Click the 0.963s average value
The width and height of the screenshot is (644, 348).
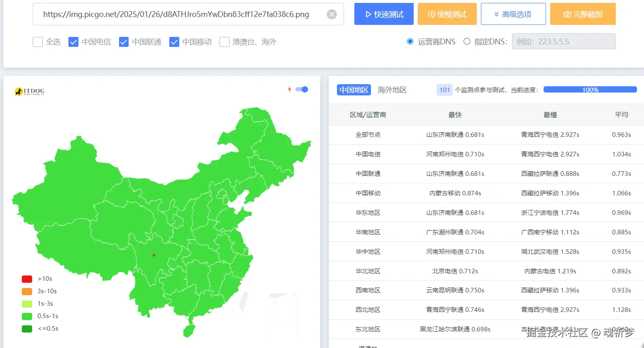[x=622, y=135]
